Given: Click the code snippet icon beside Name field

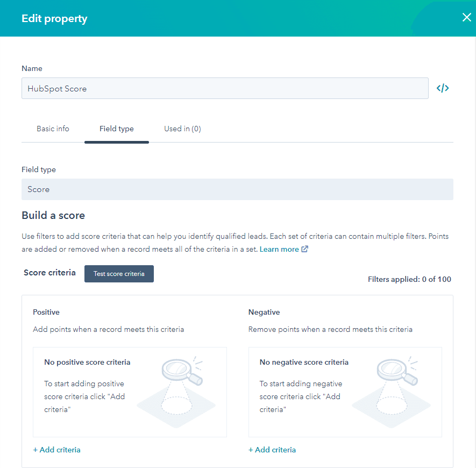Looking at the screenshot, I should click(442, 88).
